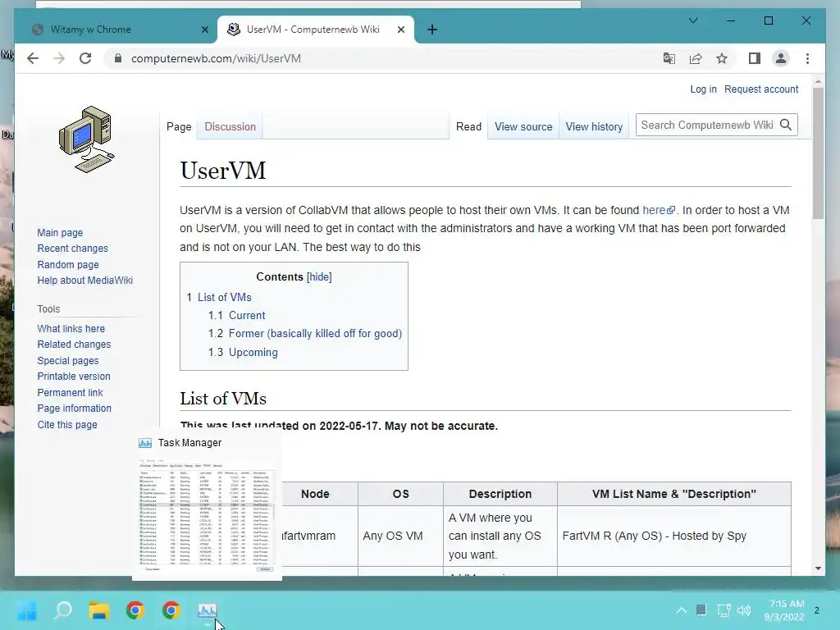Select the Read tab

pyautogui.click(x=468, y=127)
